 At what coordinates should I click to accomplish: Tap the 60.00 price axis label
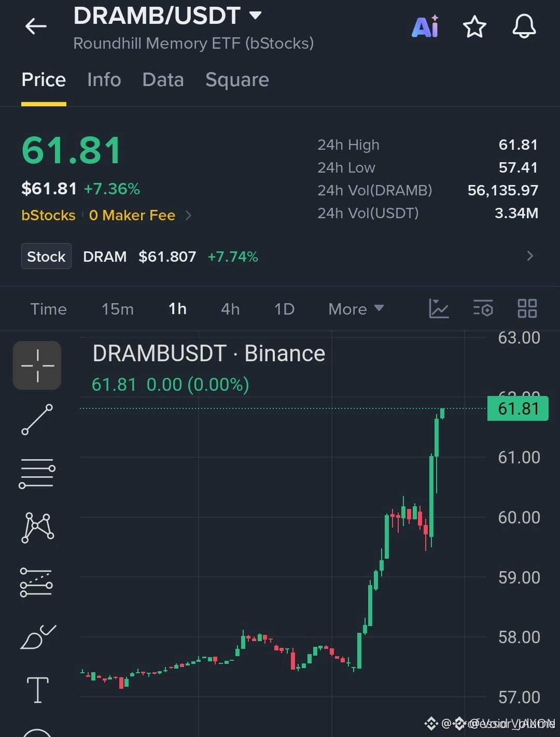click(x=519, y=517)
